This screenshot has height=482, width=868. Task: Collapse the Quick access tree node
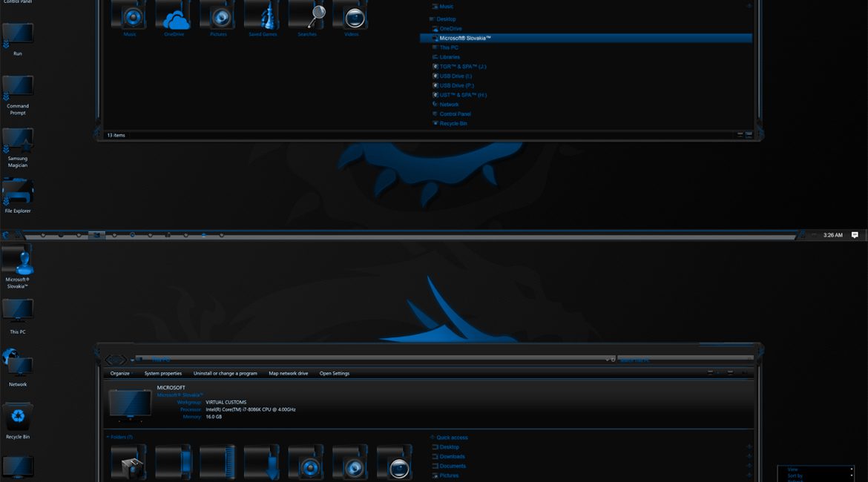pyautogui.click(x=433, y=438)
